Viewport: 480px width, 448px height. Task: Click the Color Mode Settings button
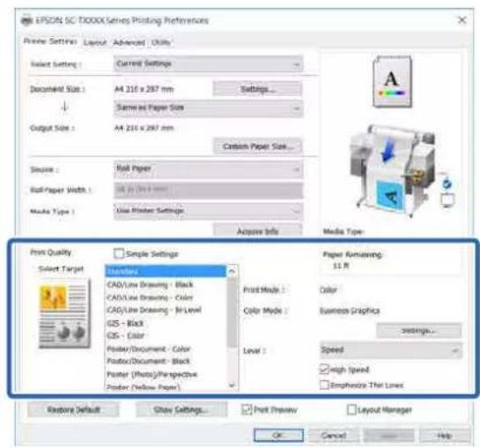point(418,330)
